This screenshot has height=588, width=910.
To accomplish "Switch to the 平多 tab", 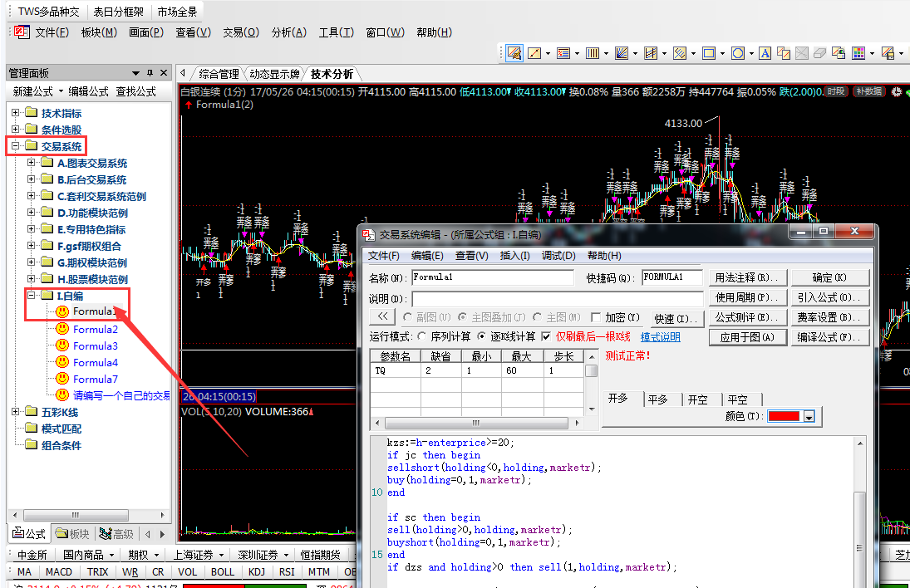I will [657, 399].
